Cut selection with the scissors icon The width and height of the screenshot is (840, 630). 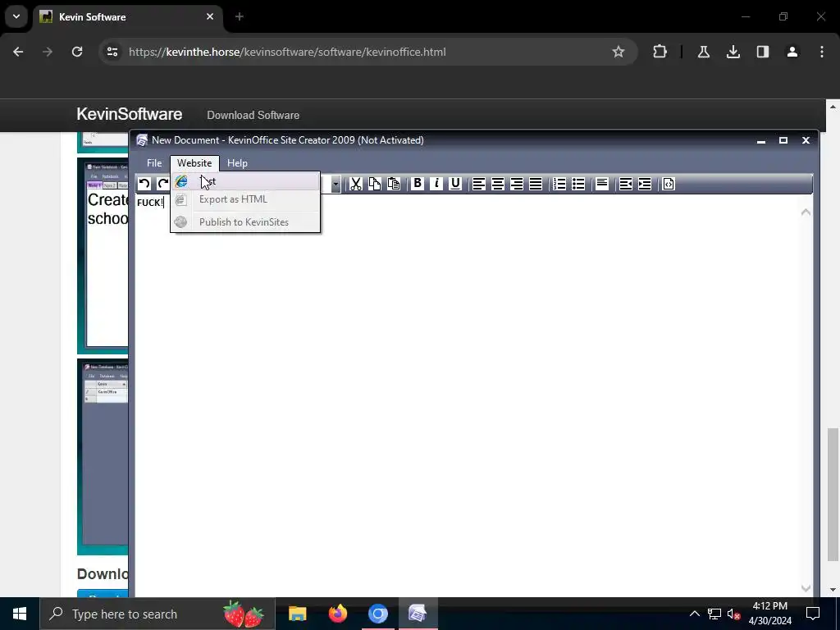click(356, 184)
